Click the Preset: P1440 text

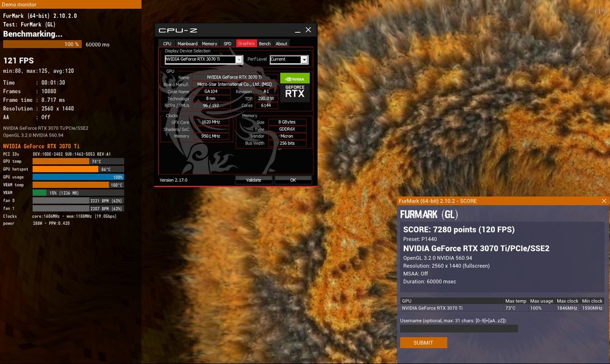420,239
